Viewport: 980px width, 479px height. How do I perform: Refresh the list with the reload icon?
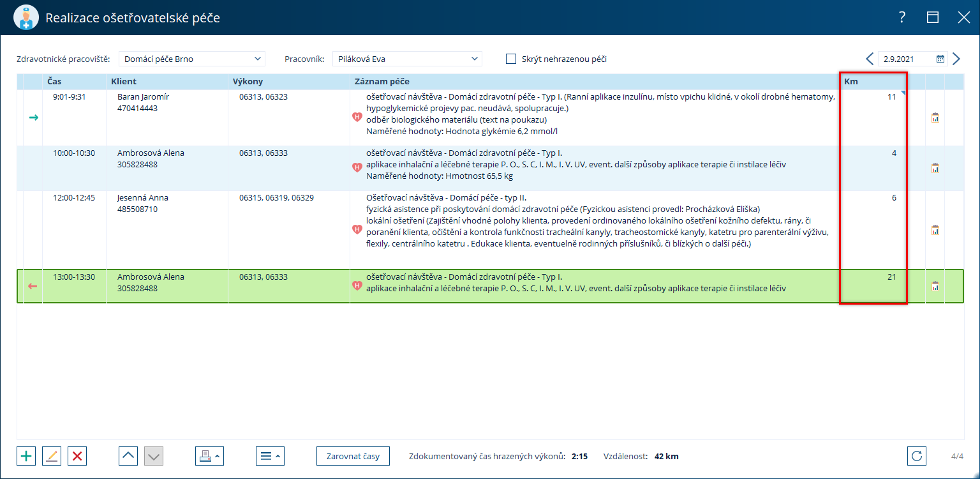point(917,456)
